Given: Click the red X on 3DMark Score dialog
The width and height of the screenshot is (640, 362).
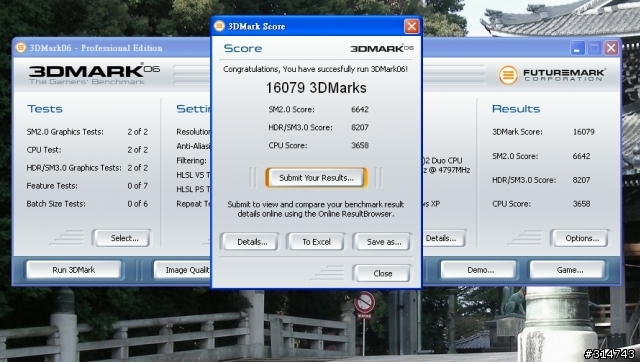Looking at the screenshot, I should tap(411, 27).
